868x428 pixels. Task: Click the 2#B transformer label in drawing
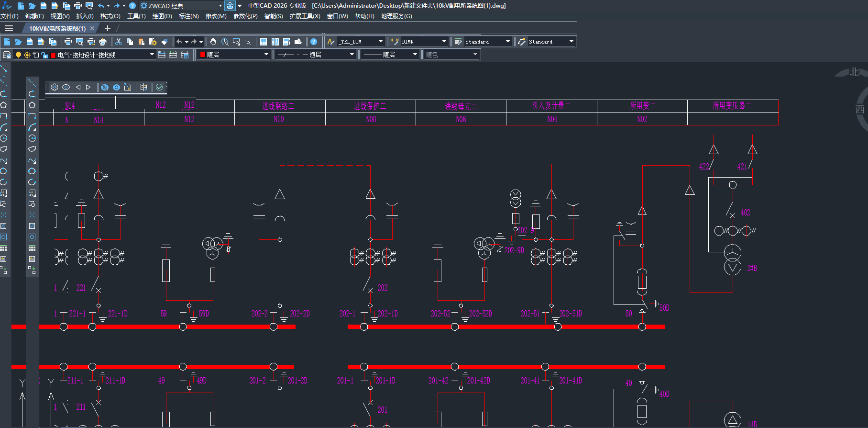click(752, 268)
